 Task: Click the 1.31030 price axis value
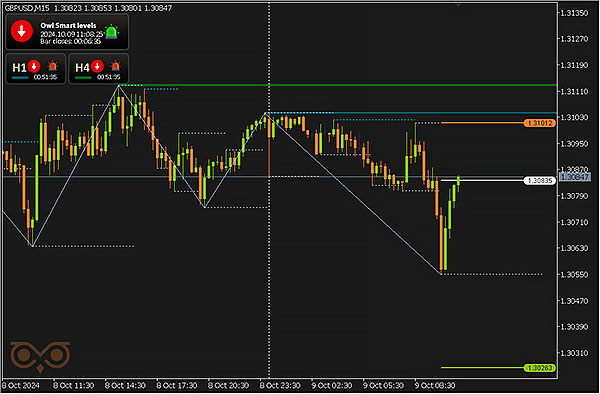pyautogui.click(x=574, y=117)
